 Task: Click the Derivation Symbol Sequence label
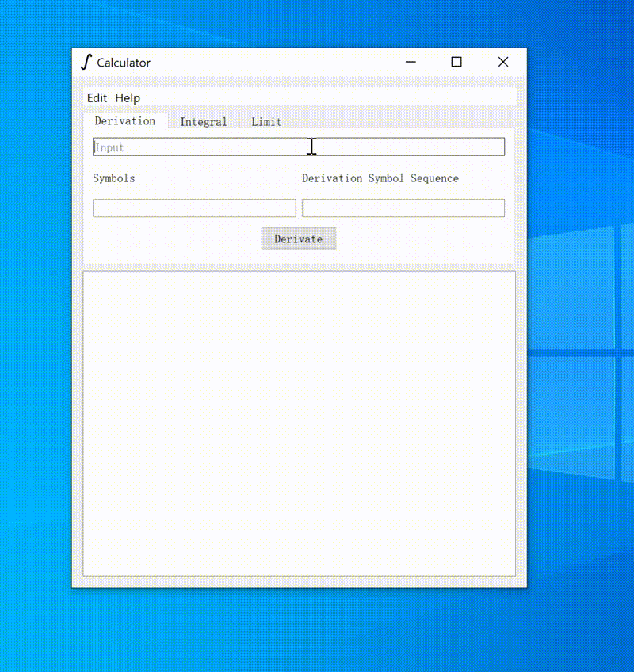pyautogui.click(x=380, y=178)
